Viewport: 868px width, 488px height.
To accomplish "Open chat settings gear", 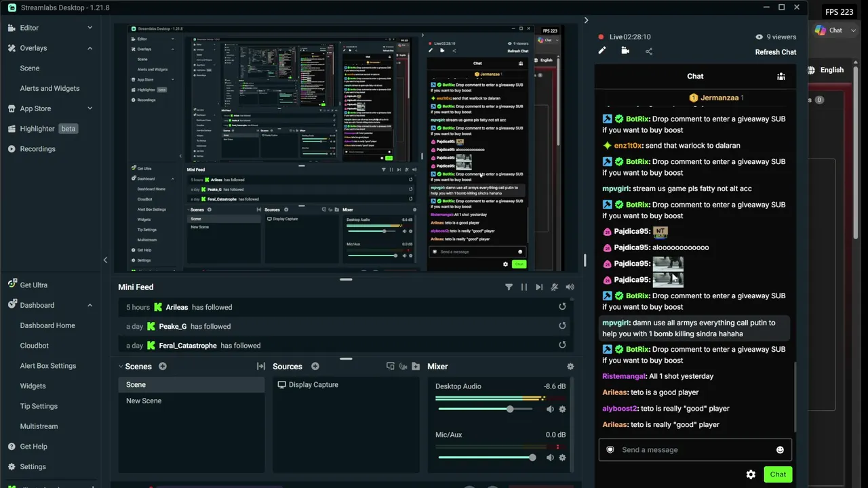I will click(751, 474).
